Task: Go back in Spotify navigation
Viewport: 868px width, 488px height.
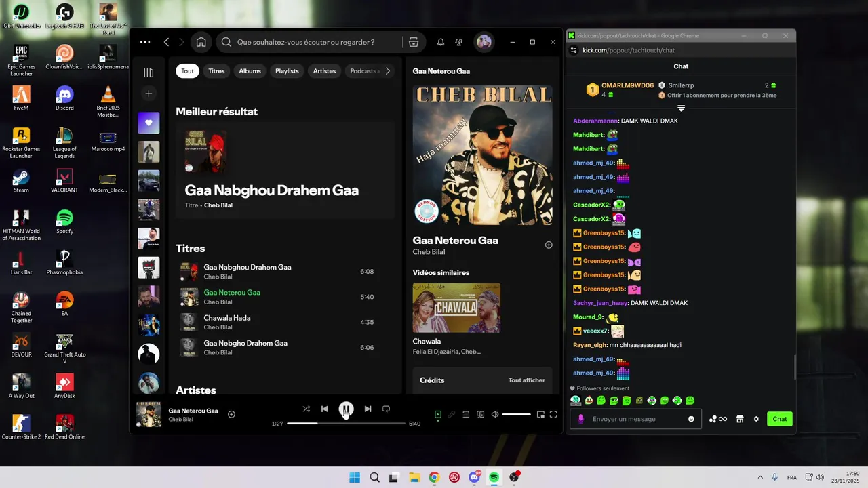Action: pos(167,42)
